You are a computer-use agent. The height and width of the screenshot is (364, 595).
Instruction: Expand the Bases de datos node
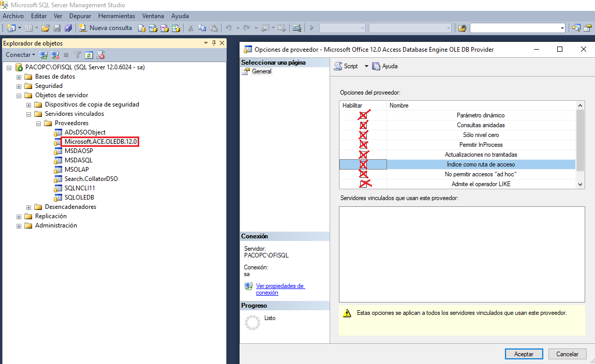19,77
